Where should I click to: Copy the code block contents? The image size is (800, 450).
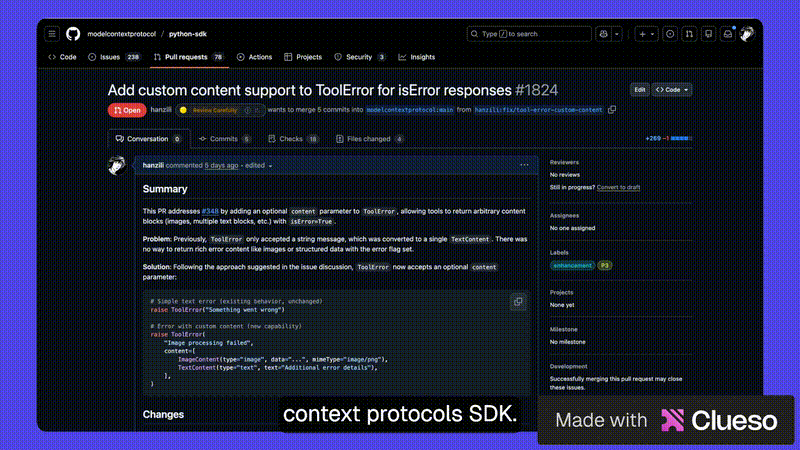518,302
